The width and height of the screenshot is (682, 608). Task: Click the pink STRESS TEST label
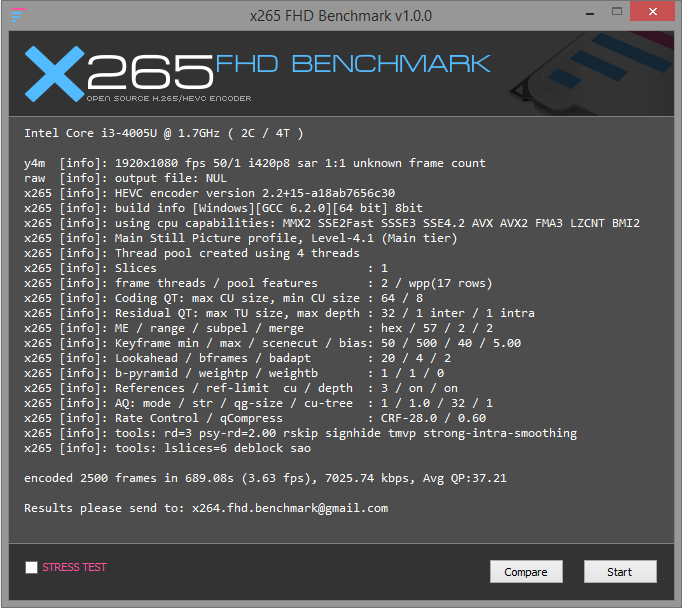pyautogui.click(x=74, y=568)
